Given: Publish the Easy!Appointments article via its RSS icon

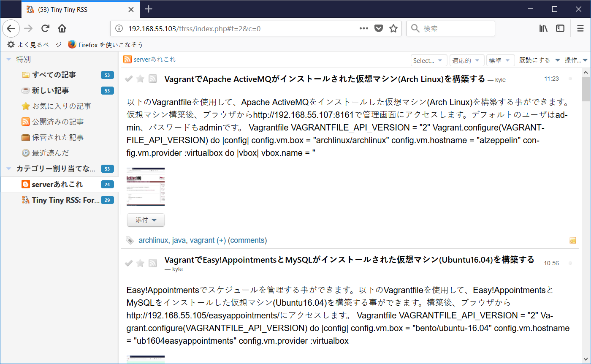Looking at the screenshot, I should [153, 263].
